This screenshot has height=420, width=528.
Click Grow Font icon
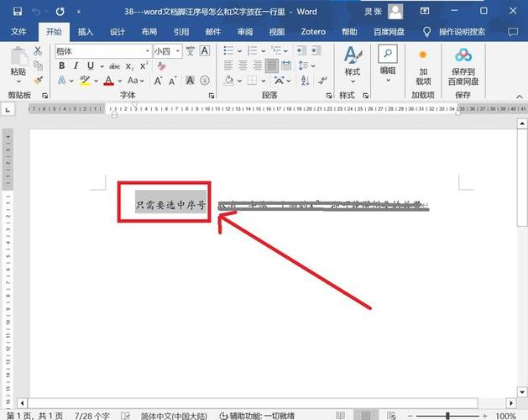pos(158,81)
